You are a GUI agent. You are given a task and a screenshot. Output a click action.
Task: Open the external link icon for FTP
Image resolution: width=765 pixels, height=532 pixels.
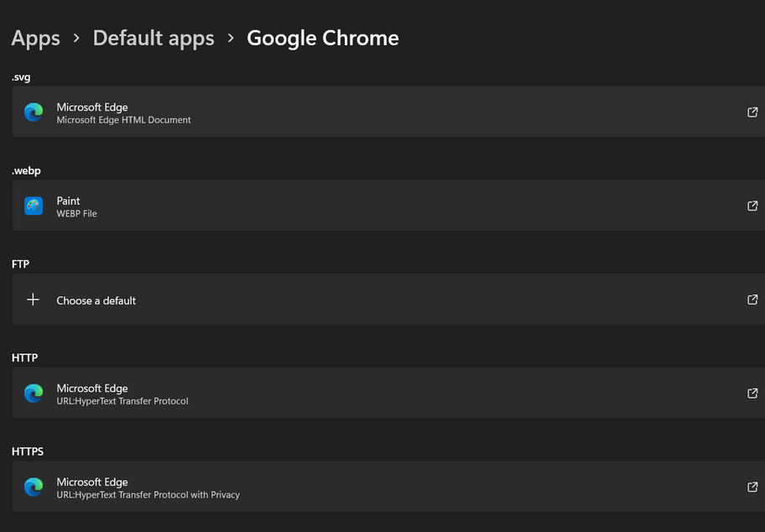click(752, 300)
